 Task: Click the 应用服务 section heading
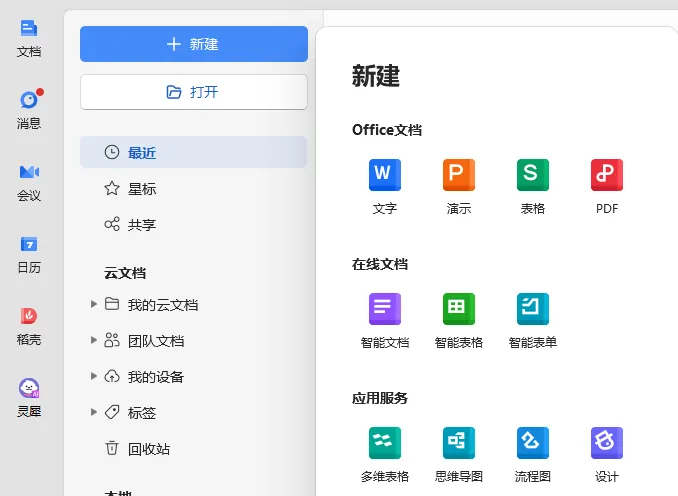point(380,398)
